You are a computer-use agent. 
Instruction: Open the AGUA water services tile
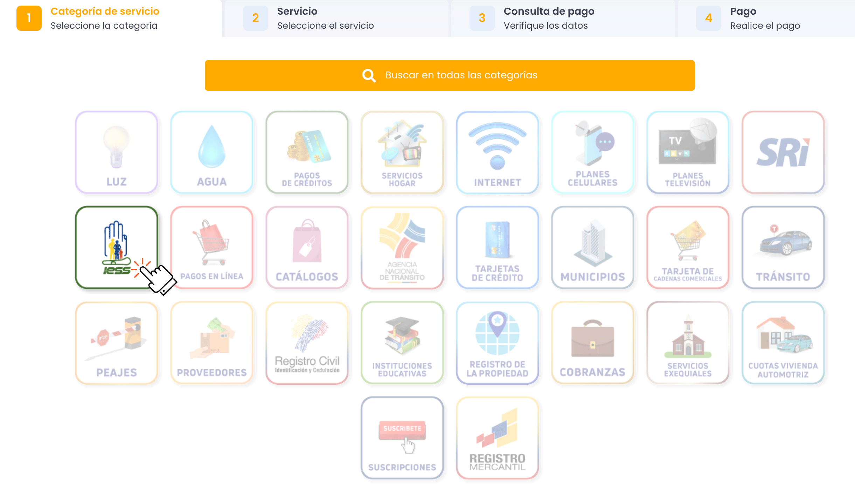pyautogui.click(x=212, y=152)
